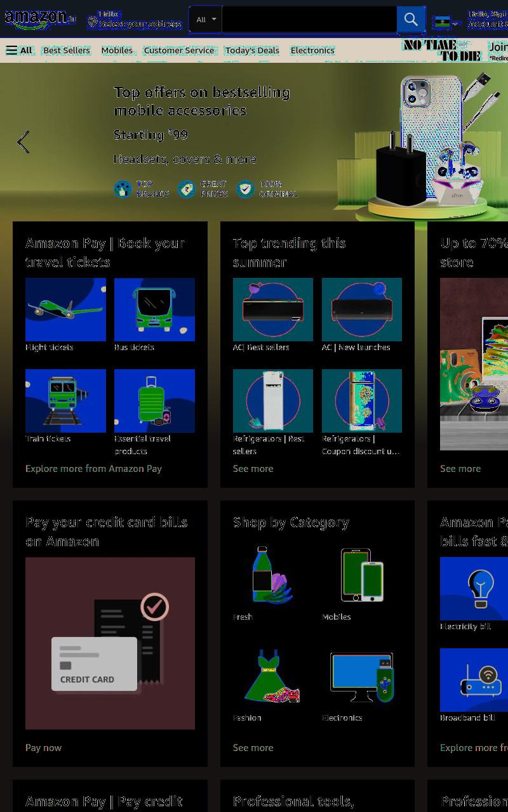Click 'AC | Best sellers' caption text

261,348
